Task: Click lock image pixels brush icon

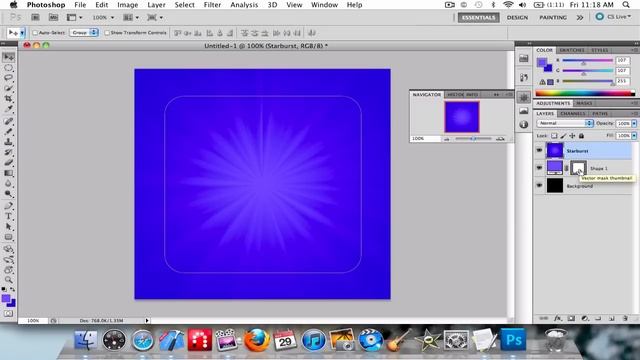Action: 563,136
